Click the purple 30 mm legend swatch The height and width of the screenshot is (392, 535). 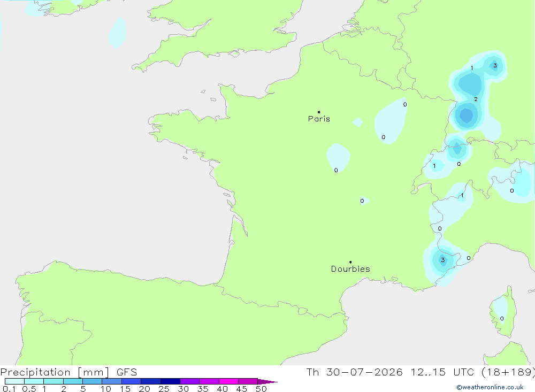[190, 381]
